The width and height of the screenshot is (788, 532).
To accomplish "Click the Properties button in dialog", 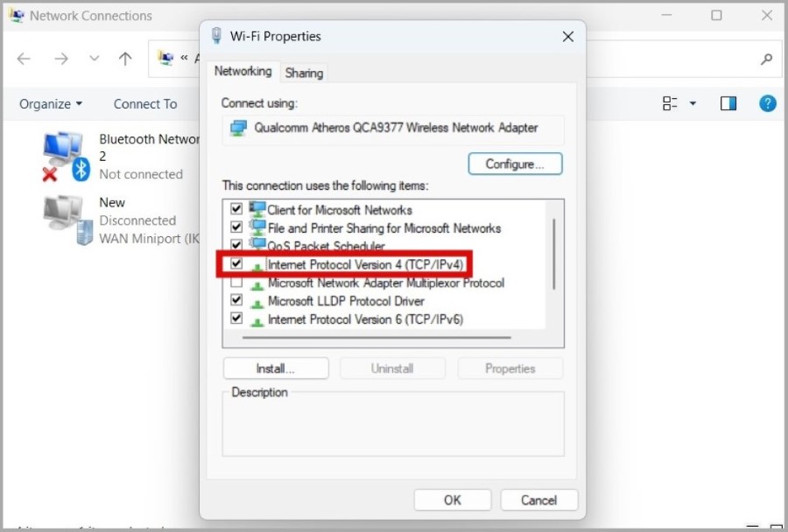I will coord(510,368).
